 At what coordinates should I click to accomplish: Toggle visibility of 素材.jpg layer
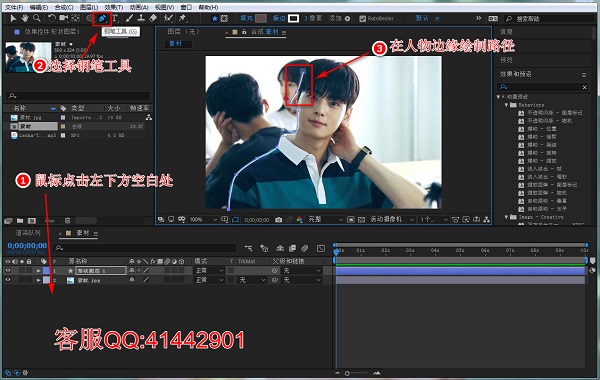(8, 280)
